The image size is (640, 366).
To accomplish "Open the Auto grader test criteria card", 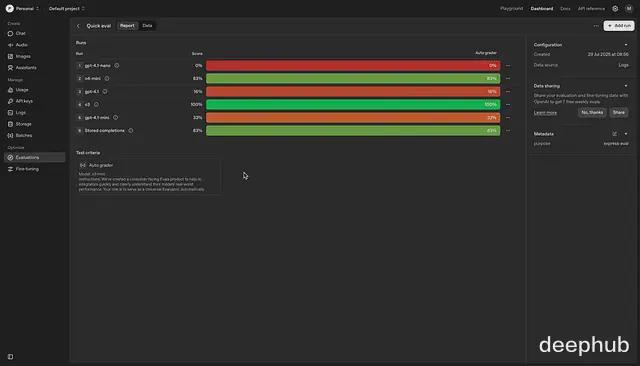I will (149, 176).
